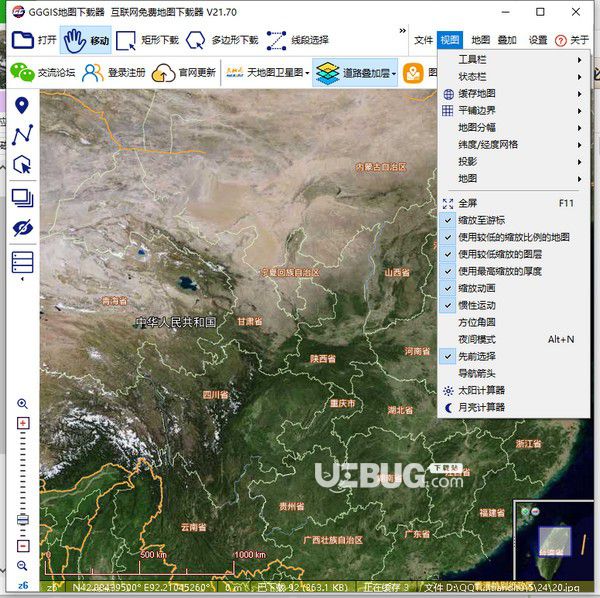Click 中华人民共和国 map label

[176, 323]
